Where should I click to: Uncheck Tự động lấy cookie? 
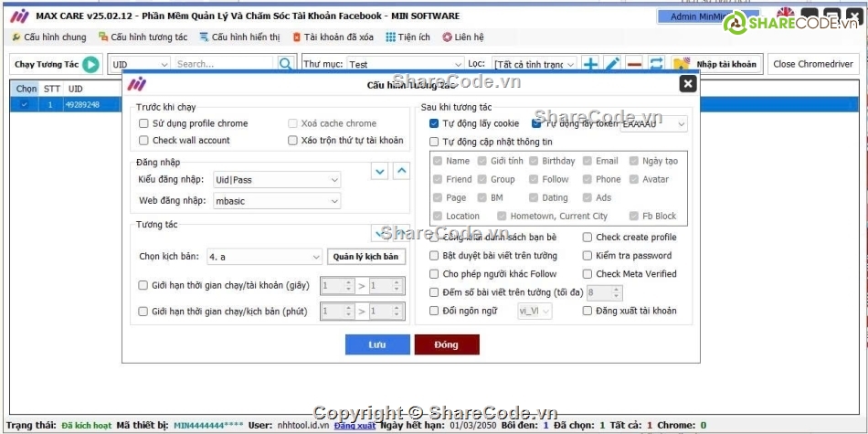point(434,123)
